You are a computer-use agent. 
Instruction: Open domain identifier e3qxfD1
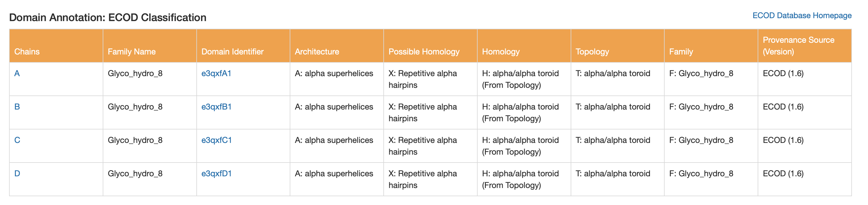(217, 174)
